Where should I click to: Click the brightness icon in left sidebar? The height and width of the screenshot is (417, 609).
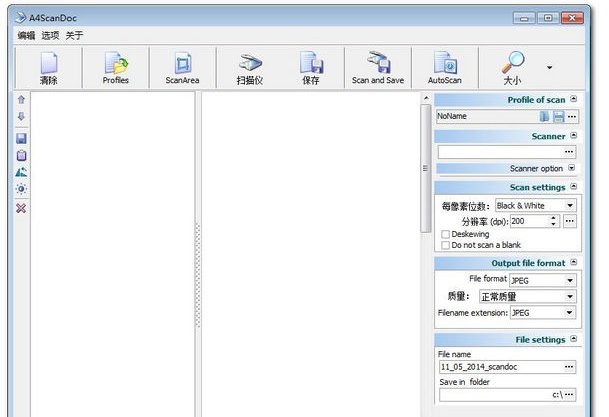coord(21,189)
